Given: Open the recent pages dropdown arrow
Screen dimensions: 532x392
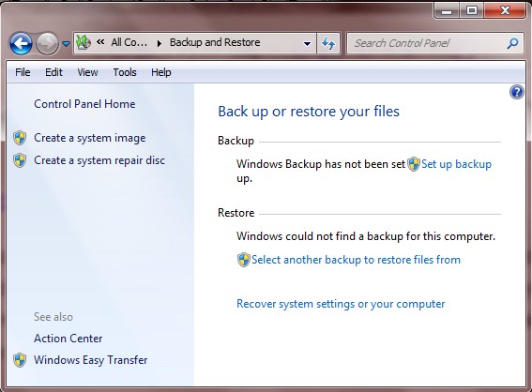Looking at the screenshot, I should click(67, 44).
